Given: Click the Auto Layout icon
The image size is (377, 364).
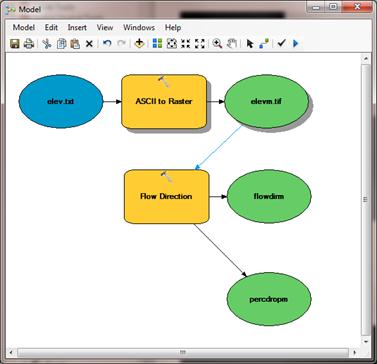Looking at the screenshot, I should click(x=157, y=44).
